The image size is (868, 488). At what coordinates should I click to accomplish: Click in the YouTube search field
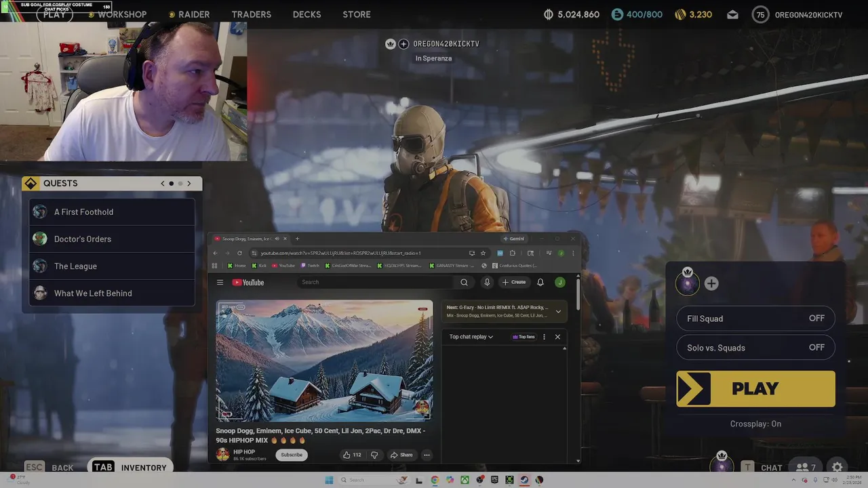pyautogui.click(x=377, y=282)
